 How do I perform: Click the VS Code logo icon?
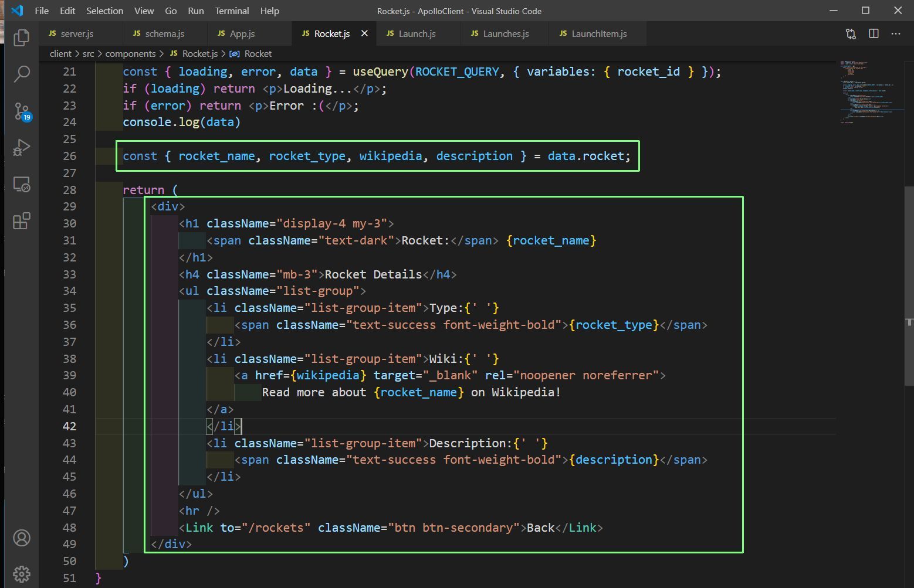point(17,11)
